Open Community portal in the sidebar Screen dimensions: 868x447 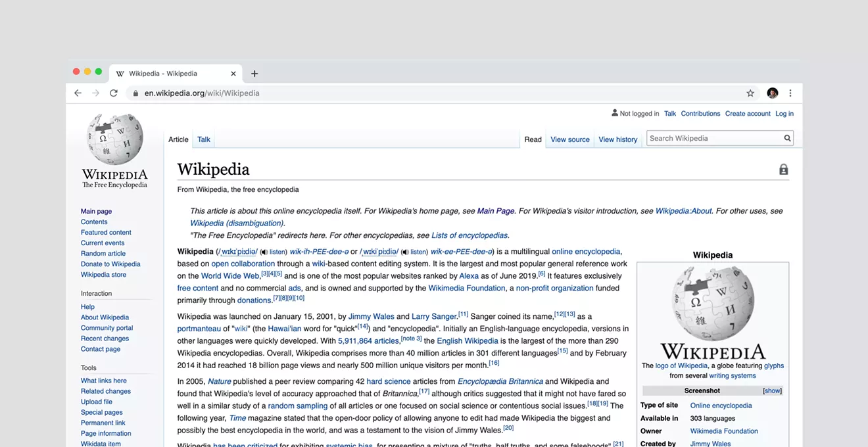(107, 328)
